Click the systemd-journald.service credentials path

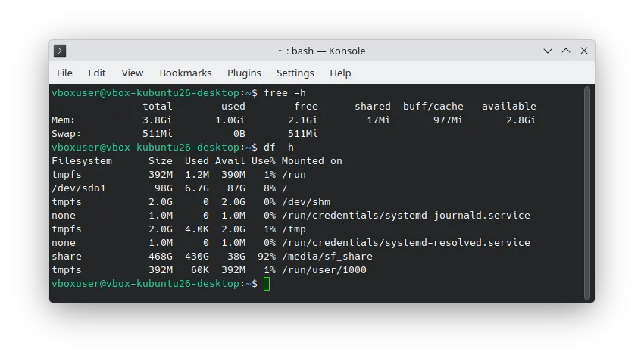click(x=406, y=216)
